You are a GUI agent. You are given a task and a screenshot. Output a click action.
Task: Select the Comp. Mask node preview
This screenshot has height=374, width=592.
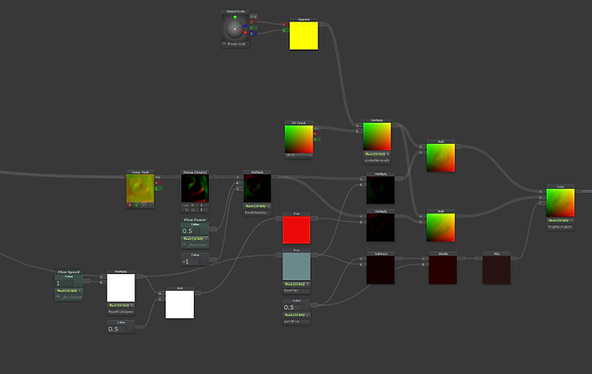140,188
